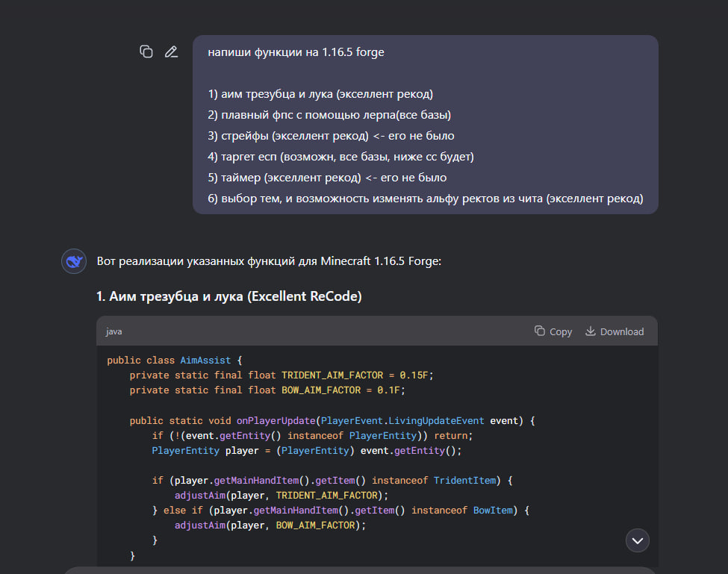This screenshot has height=574, width=728.
Task: Copy the Java code block
Action: [x=553, y=331]
